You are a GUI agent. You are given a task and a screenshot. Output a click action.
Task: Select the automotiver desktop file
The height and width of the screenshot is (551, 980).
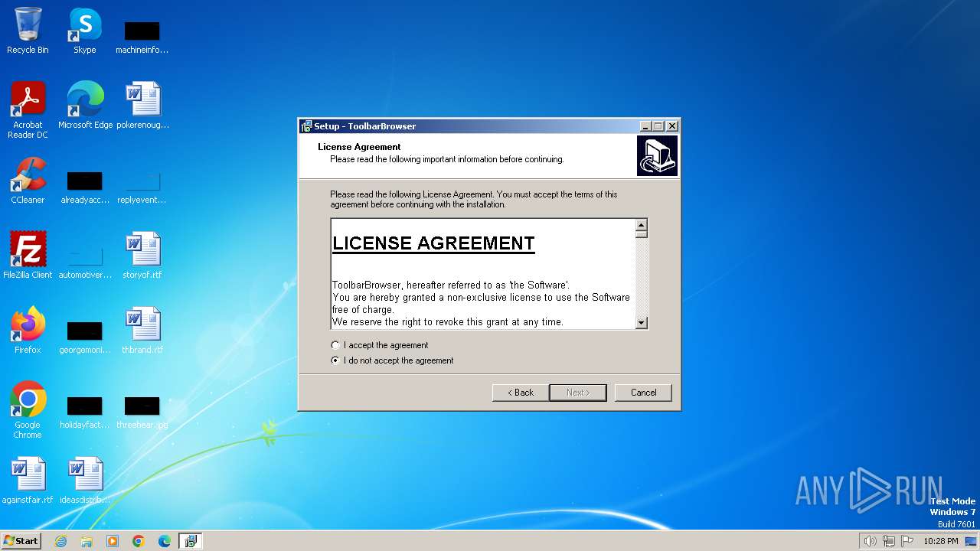coord(85,262)
